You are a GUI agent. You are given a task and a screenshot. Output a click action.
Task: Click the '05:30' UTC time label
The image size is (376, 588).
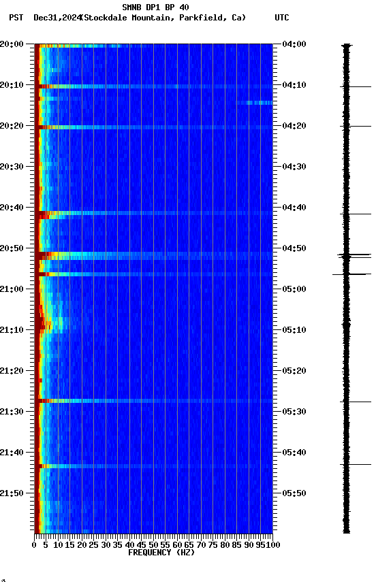294,412
